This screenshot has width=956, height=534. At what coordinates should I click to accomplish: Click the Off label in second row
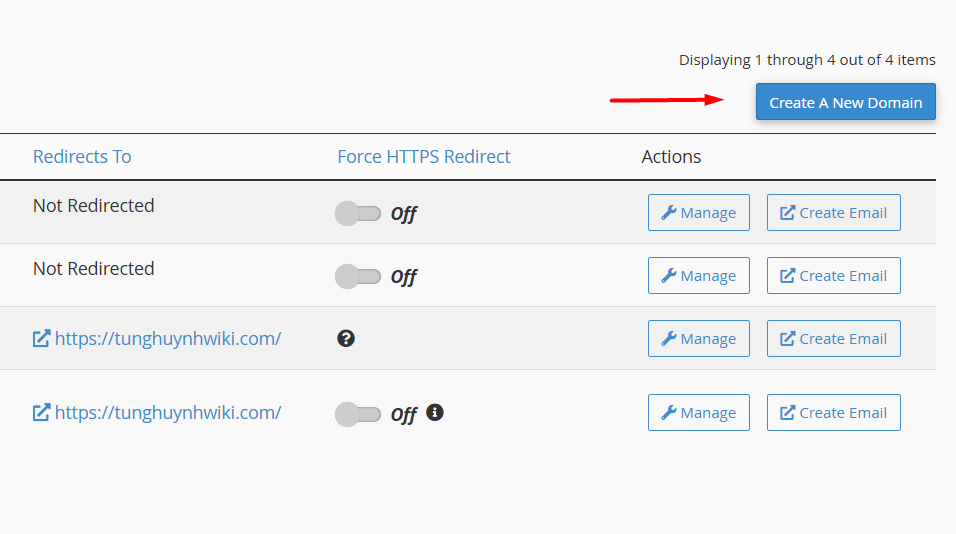(404, 277)
